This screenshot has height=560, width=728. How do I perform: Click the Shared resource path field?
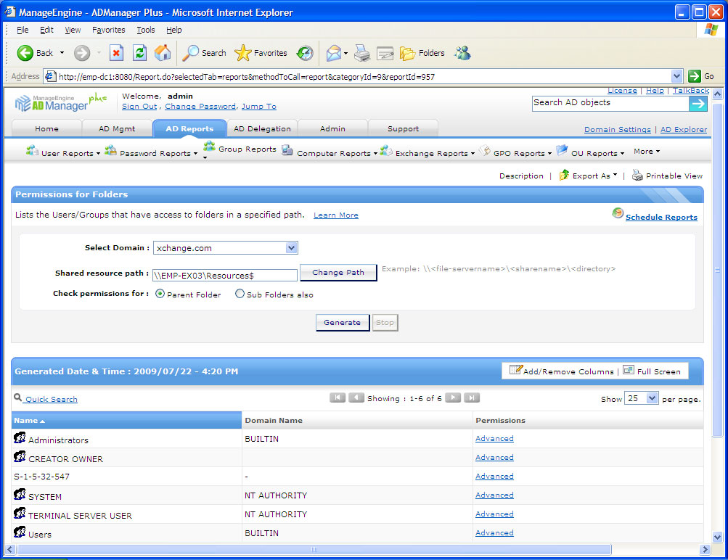tap(225, 275)
